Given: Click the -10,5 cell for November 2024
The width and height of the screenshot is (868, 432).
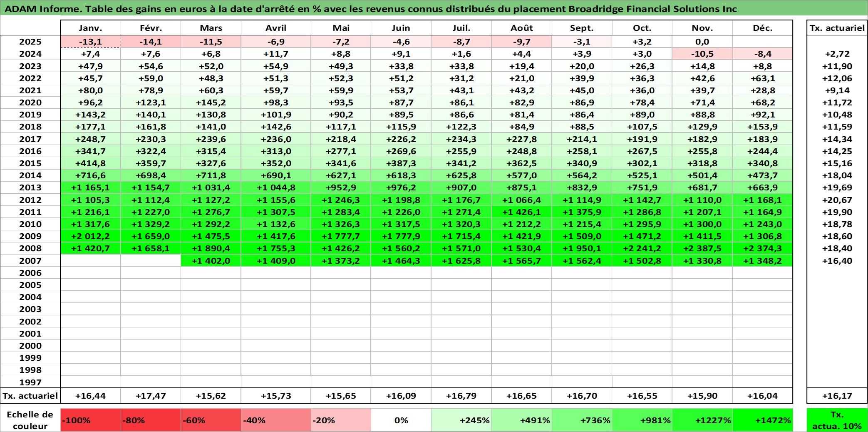Looking at the screenshot, I should tap(702, 54).
